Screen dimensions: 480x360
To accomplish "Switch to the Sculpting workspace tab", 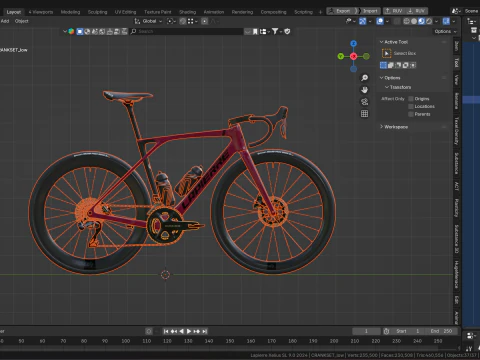I will pyautogui.click(x=97, y=12).
